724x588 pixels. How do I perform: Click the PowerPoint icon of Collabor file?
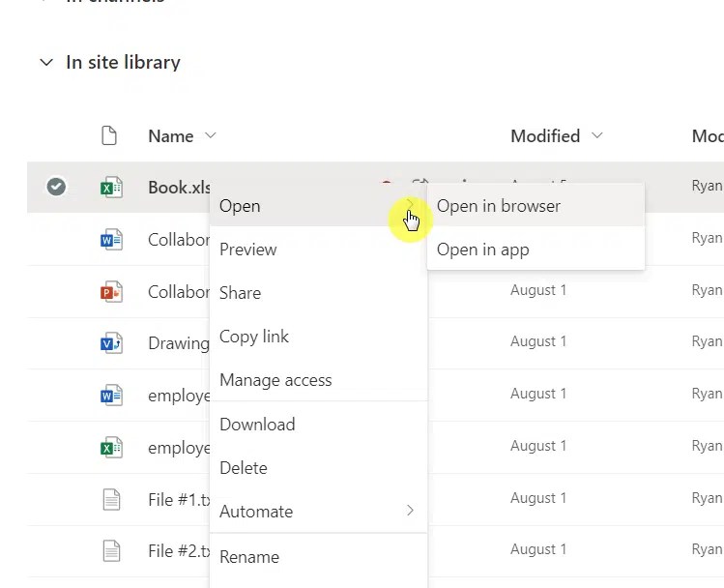(111, 292)
